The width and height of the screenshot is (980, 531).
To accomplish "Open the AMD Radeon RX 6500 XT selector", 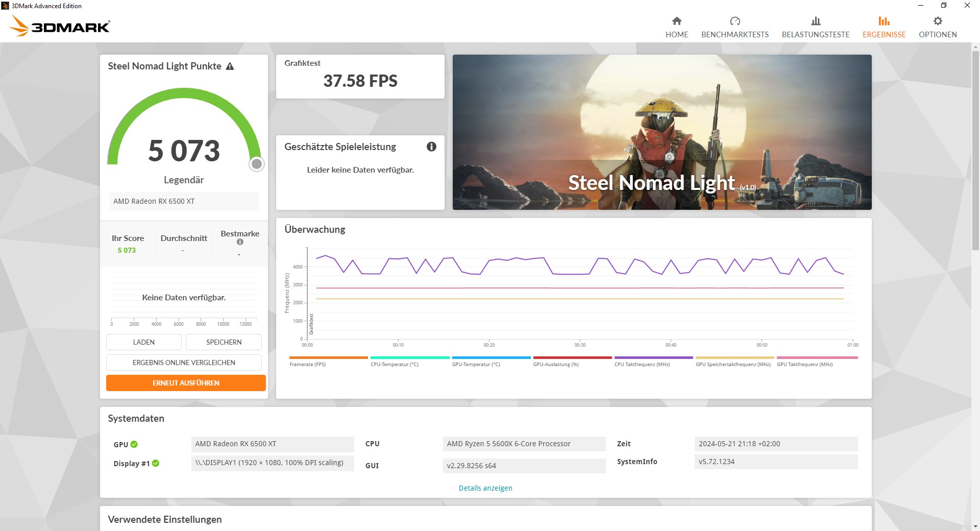I will click(x=184, y=201).
